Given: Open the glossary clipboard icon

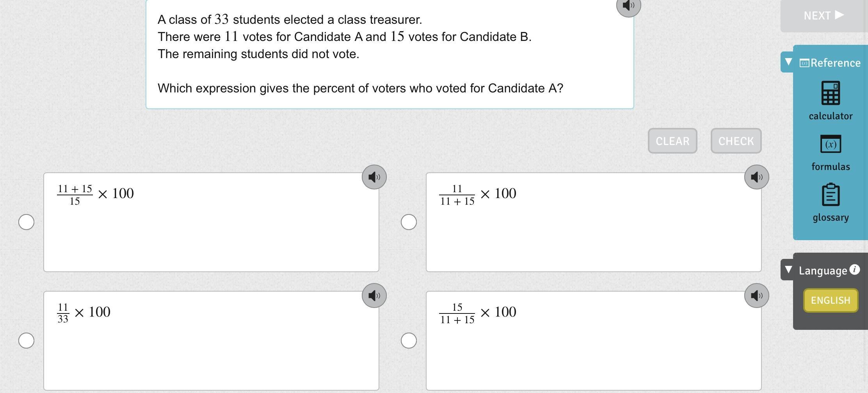Looking at the screenshot, I should [831, 195].
